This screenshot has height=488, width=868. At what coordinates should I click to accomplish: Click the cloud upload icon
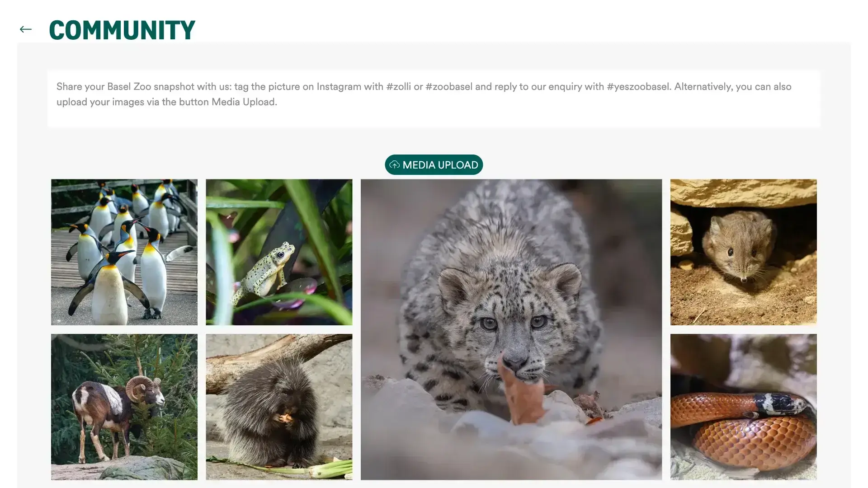point(395,165)
